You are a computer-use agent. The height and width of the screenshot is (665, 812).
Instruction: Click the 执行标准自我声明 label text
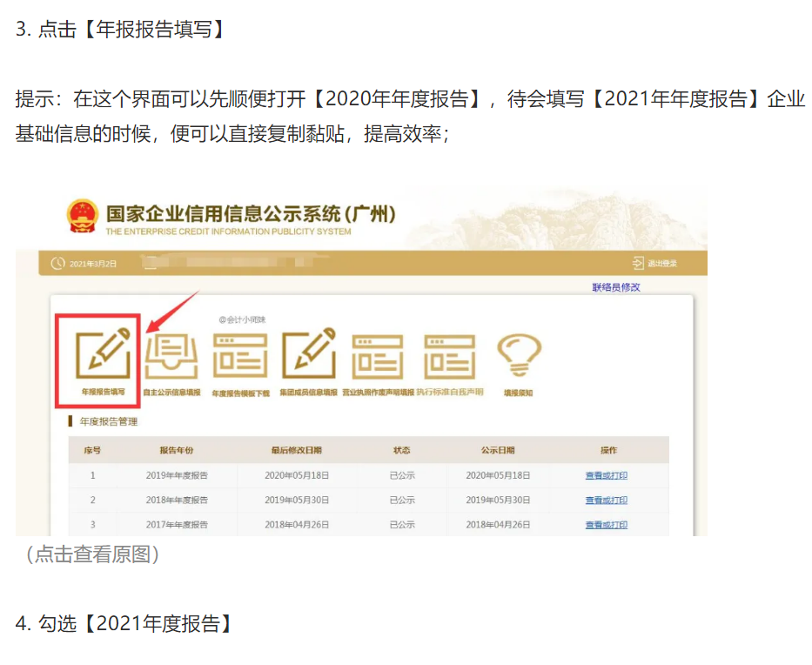449,392
